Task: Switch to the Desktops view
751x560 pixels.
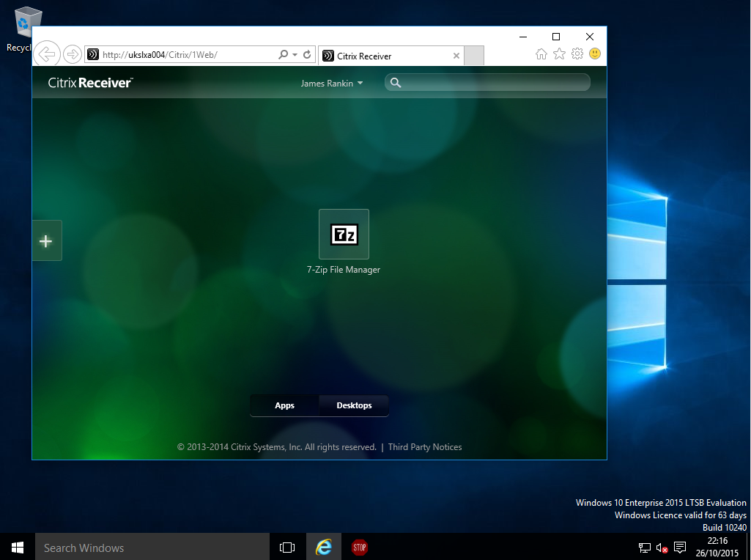Action: tap(354, 405)
